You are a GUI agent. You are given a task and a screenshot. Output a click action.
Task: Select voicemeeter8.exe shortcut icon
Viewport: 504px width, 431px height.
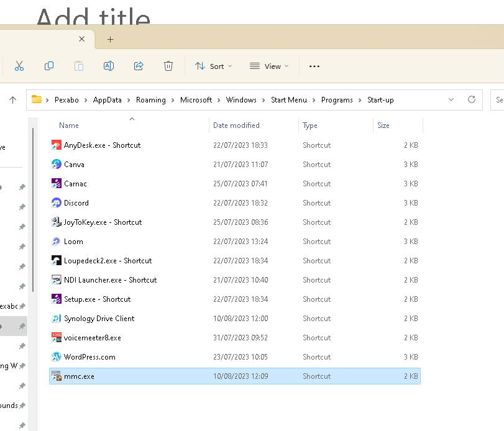pos(57,338)
